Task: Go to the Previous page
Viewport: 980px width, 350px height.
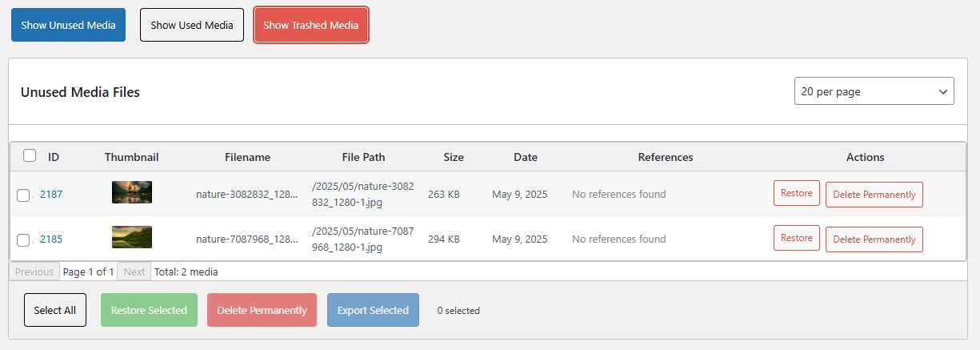Action: coord(34,272)
